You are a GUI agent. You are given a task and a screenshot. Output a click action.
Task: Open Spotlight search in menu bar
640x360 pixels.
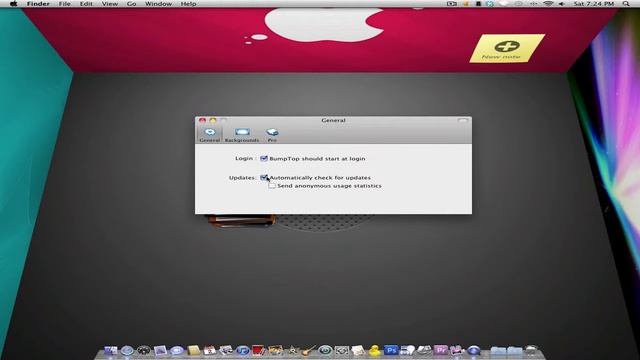(626, 4)
